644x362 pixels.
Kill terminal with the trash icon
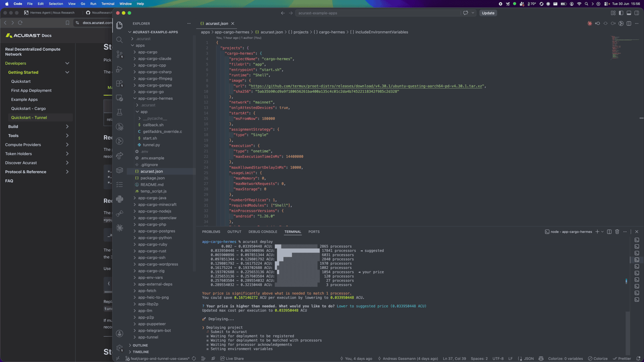[x=617, y=232]
